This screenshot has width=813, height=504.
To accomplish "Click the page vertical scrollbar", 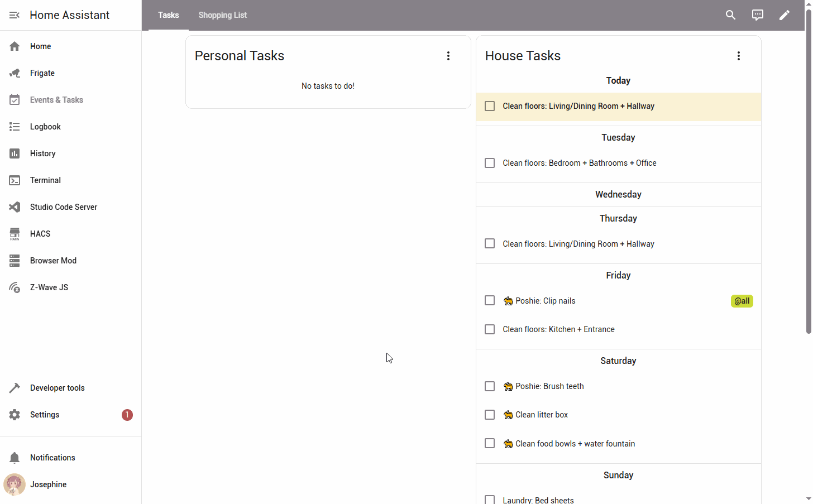I will tap(808, 167).
